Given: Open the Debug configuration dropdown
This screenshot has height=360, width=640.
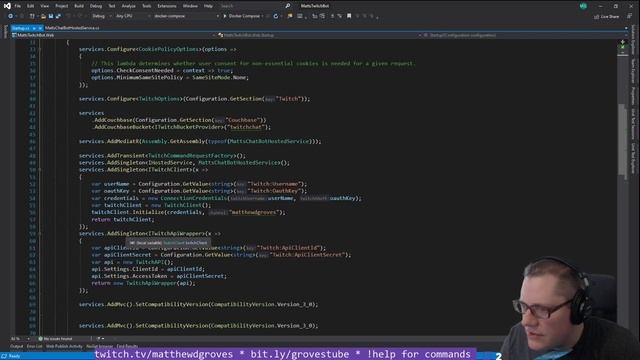Looking at the screenshot, I should click(x=101, y=16).
